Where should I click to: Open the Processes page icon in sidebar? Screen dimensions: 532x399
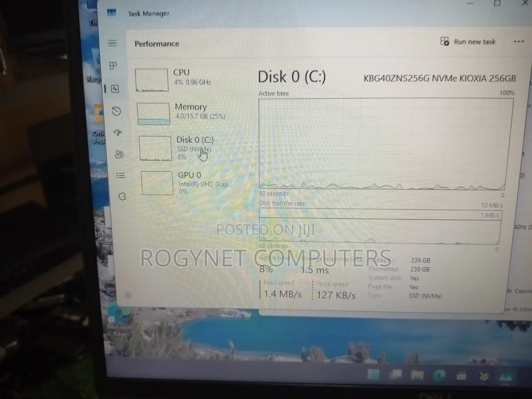click(x=113, y=66)
